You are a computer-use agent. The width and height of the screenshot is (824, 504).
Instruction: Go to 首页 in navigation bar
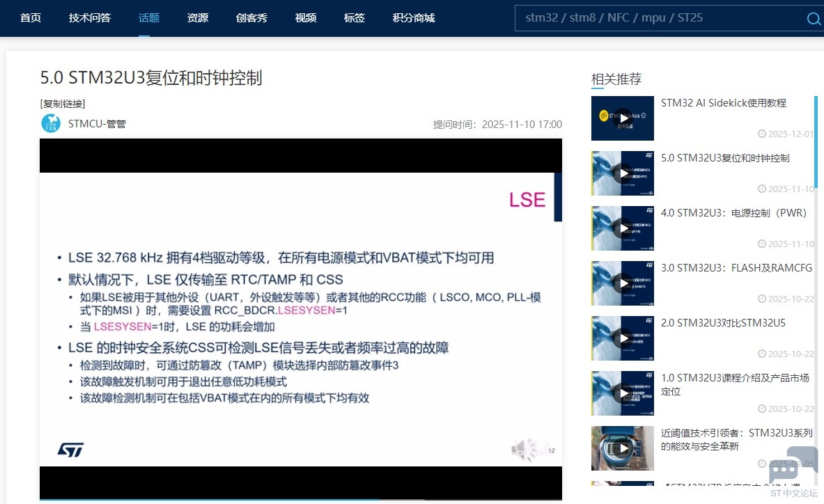pos(31,18)
